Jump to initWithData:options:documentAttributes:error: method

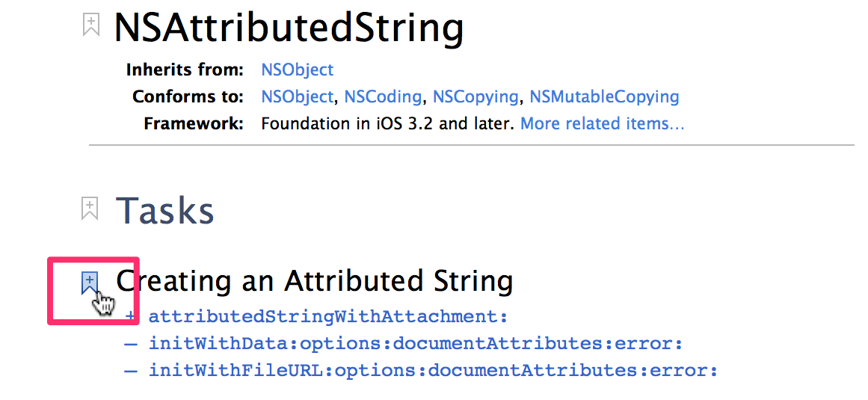[x=416, y=344]
